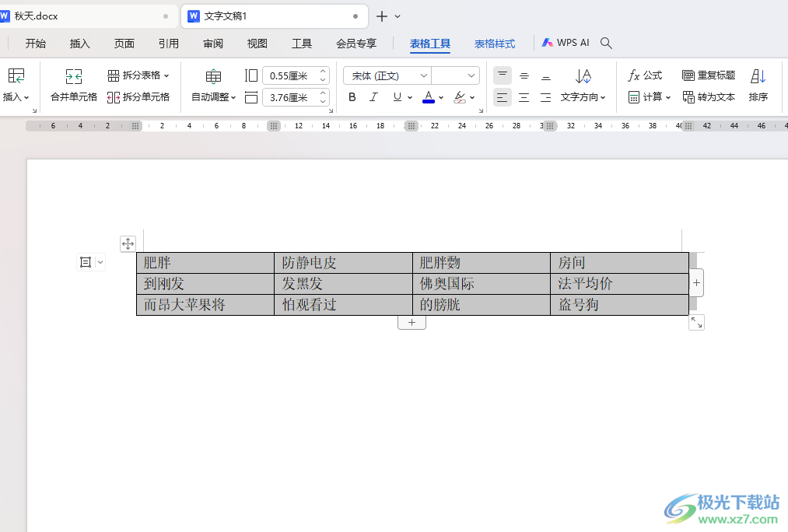Click table cell 盗号狗
This screenshot has width=788, height=532.
pyautogui.click(x=620, y=305)
